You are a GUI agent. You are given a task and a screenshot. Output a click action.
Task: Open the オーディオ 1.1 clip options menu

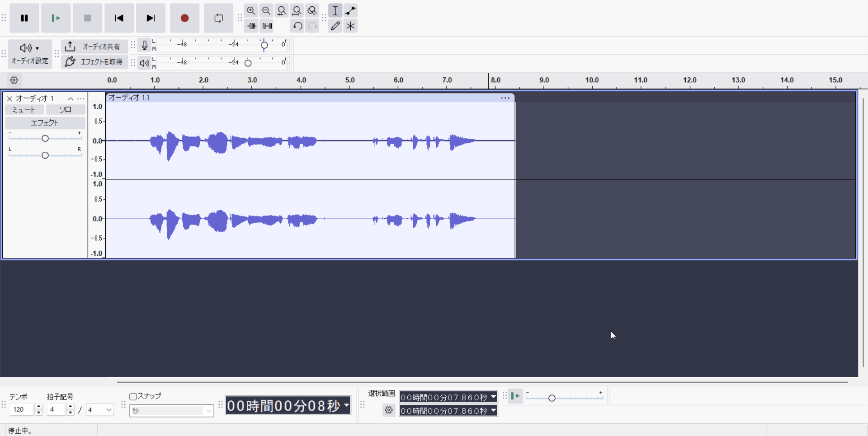click(x=505, y=98)
